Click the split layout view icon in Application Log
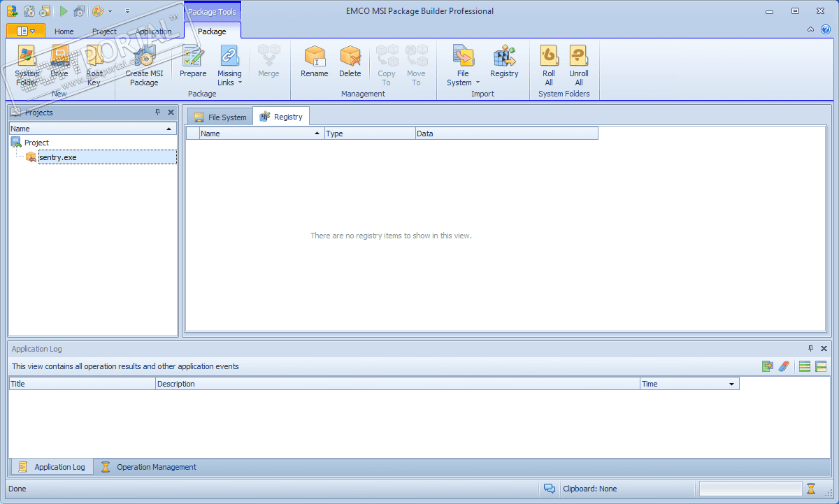Screen dimensions: 839x504 821,366
